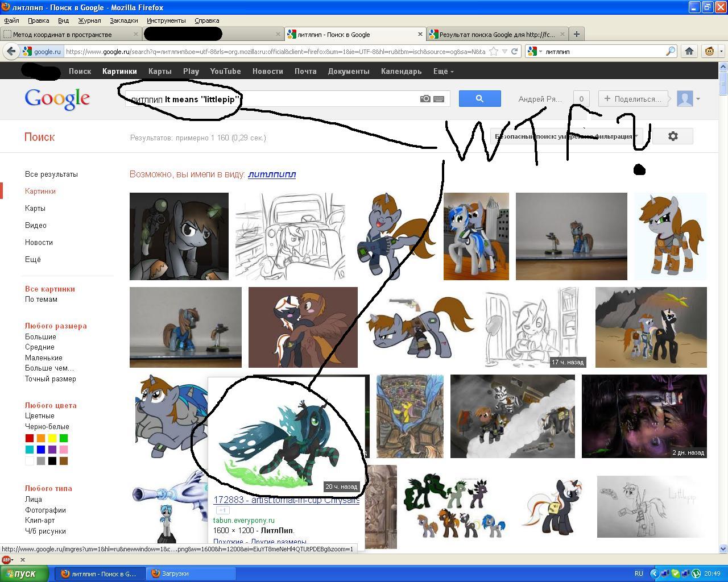Click the blue magnifier search button
The width and height of the screenshot is (728, 582).
point(479,98)
